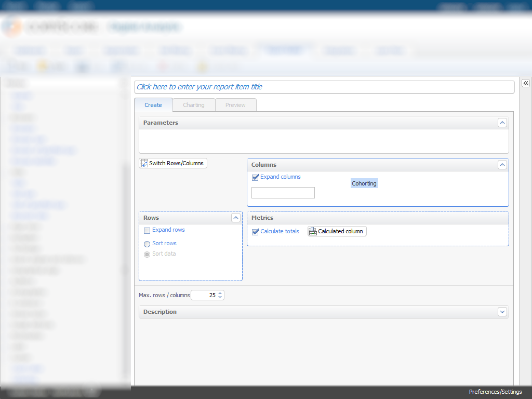The height and width of the screenshot is (399, 532).
Task: Click Max. rows / columns value field
Action: click(x=205, y=295)
